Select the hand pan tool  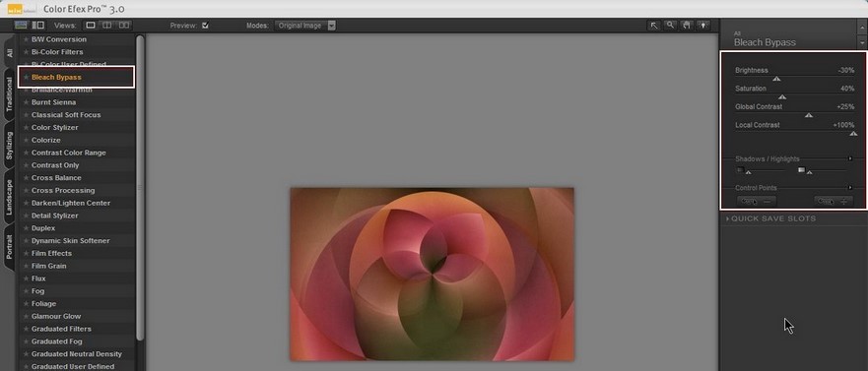click(687, 26)
